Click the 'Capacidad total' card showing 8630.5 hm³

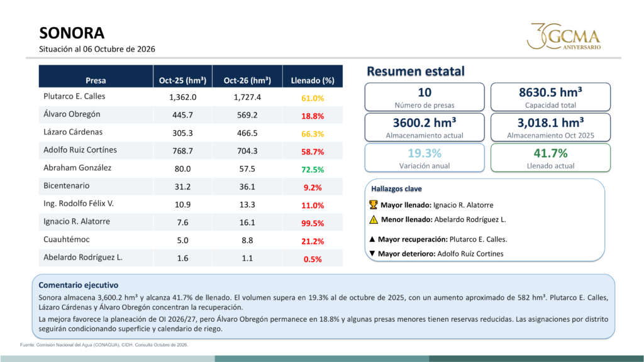(550, 97)
